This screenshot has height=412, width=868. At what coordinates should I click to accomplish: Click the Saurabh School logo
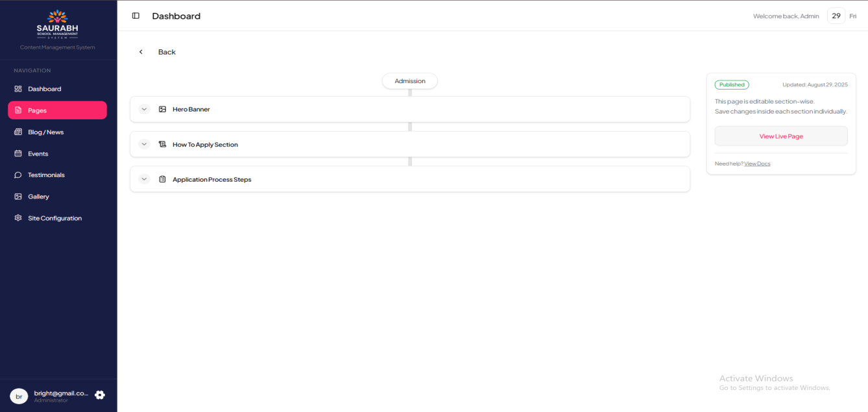[58, 25]
